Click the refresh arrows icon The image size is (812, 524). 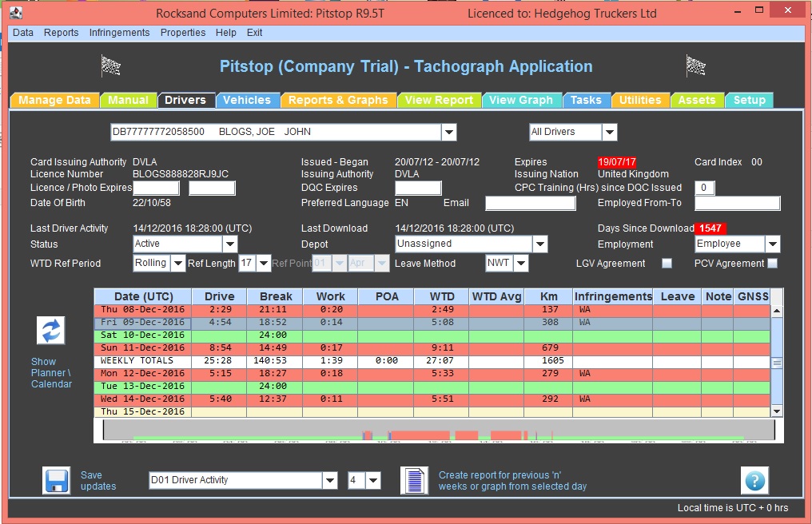coord(51,331)
